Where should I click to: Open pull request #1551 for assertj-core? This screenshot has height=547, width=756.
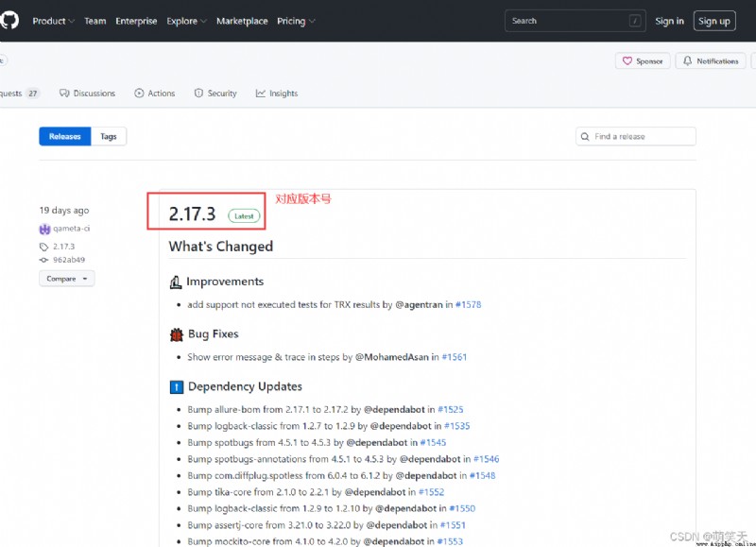click(x=453, y=525)
